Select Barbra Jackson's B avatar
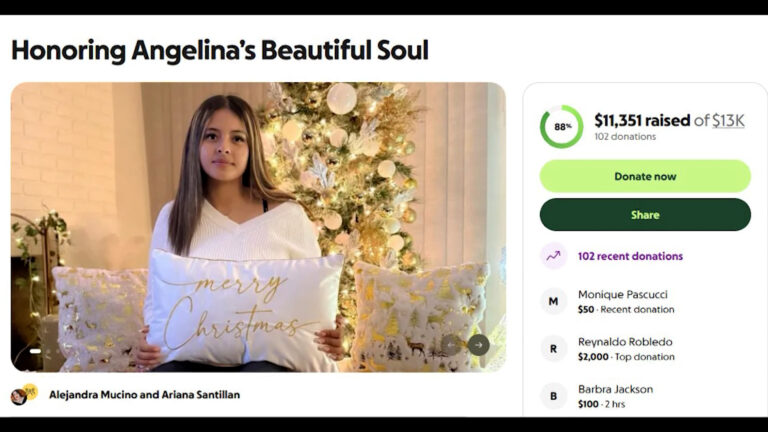This screenshot has width=768, height=432. coord(553,396)
